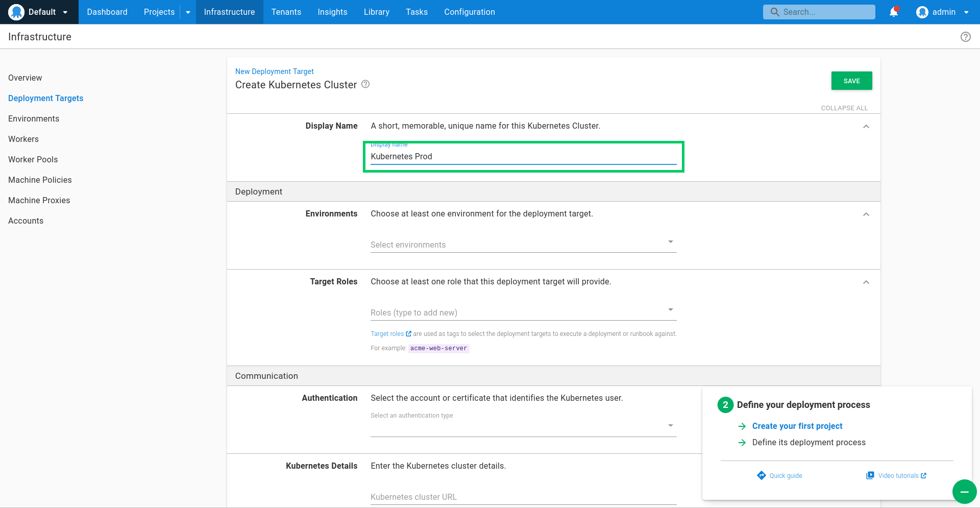Open the authentication type dropdown
The height and width of the screenshot is (508, 980).
523,426
